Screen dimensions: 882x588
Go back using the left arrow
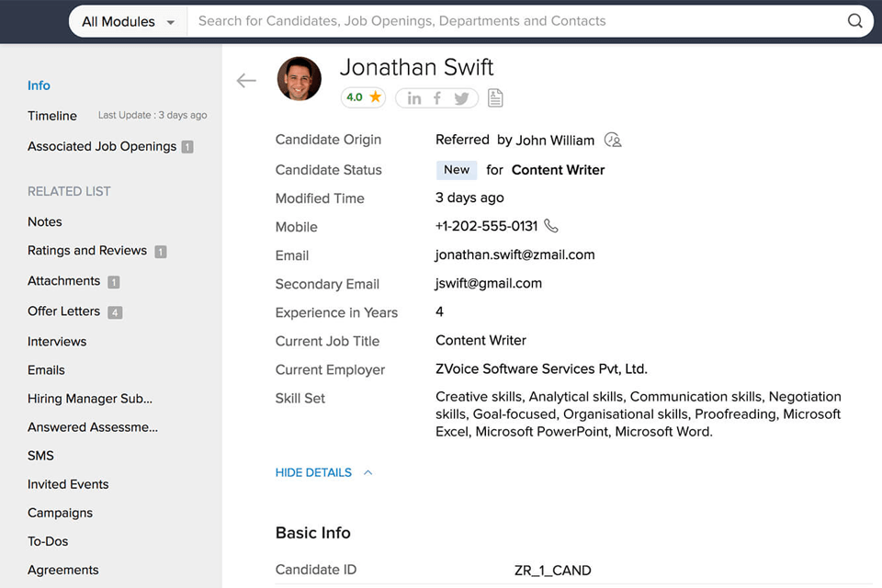click(246, 81)
